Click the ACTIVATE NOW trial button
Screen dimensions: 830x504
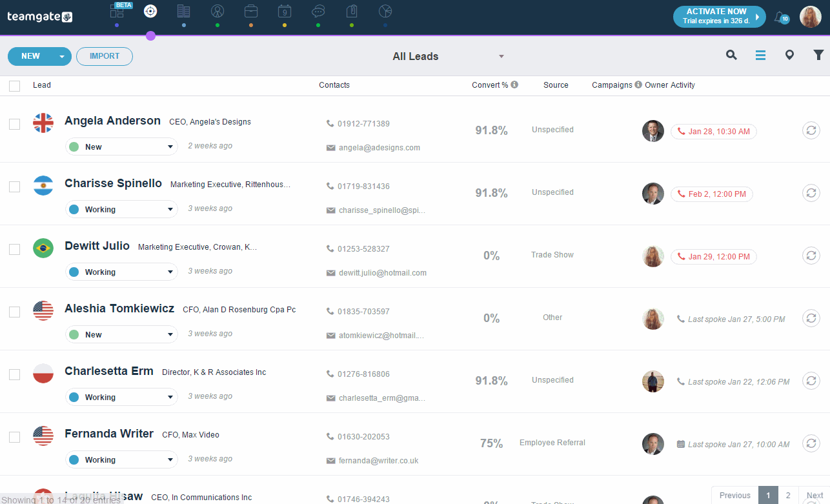tap(719, 17)
